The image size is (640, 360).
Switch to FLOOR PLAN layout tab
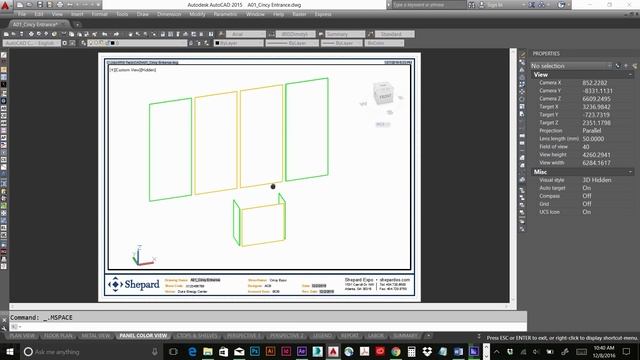tap(58, 336)
